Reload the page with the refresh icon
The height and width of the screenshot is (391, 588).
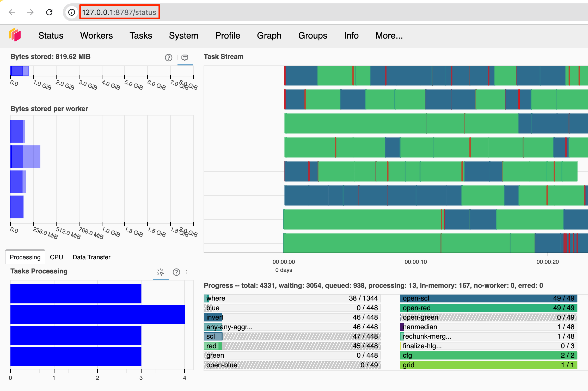click(49, 12)
